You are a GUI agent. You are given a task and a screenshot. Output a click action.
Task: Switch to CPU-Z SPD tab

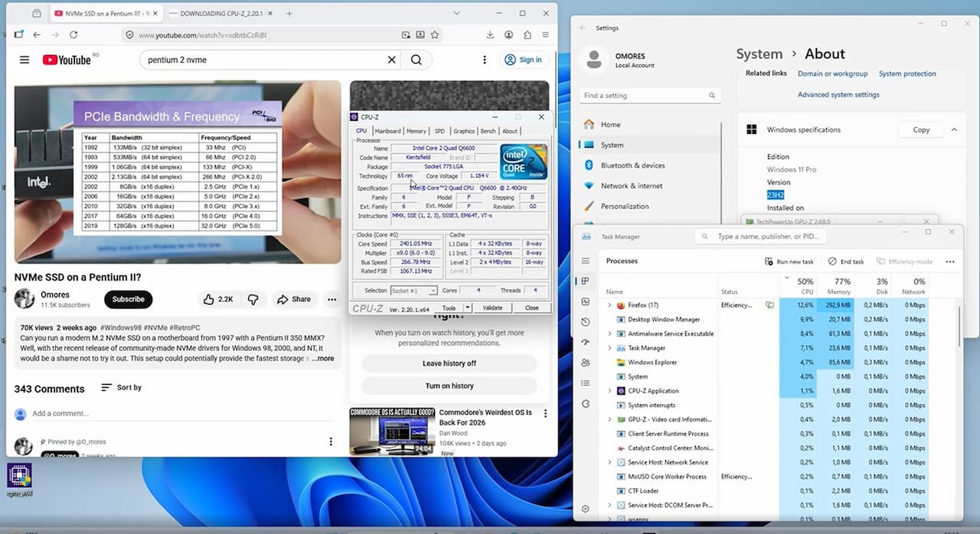click(439, 131)
